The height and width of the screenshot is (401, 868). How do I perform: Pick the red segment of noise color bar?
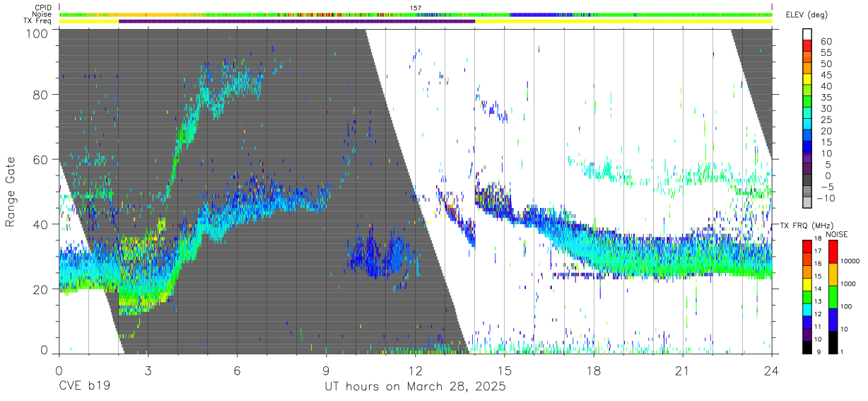coord(833,252)
